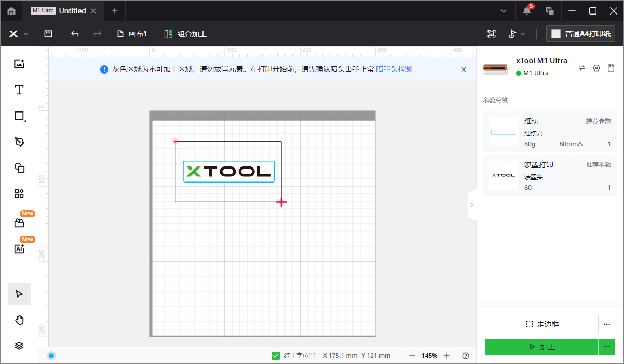Click the M1 Ultra connection status
The image size is (624, 364).
[532, 73]
